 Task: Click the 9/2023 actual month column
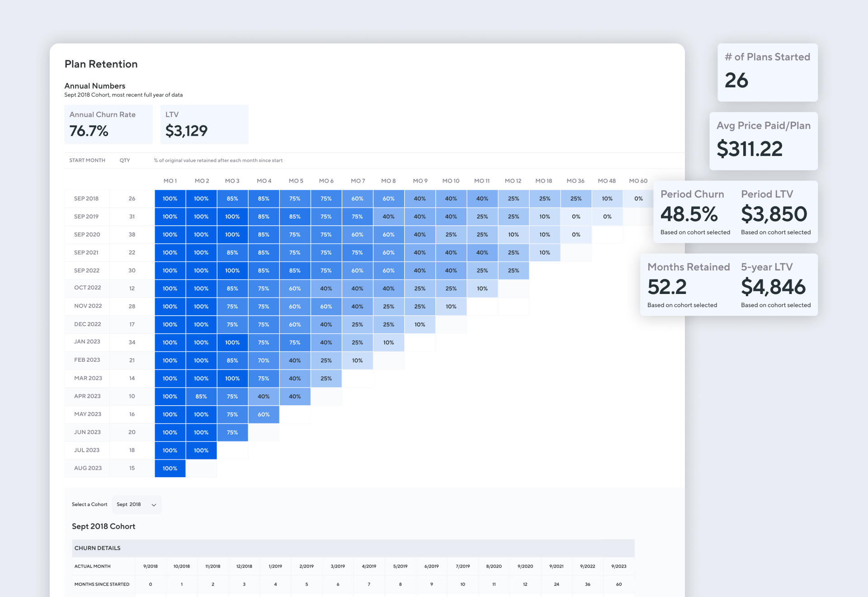[x=618, y=566]
